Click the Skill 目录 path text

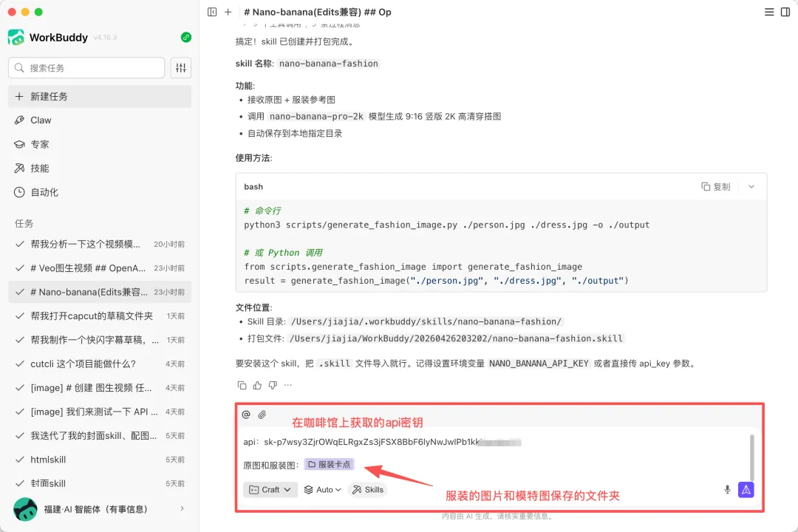(x=426, y=321)
